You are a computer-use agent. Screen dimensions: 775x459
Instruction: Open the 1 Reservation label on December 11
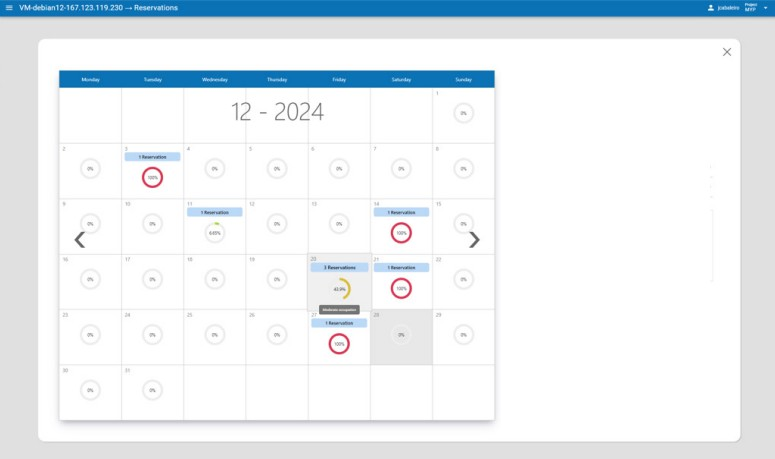point(214,212)
